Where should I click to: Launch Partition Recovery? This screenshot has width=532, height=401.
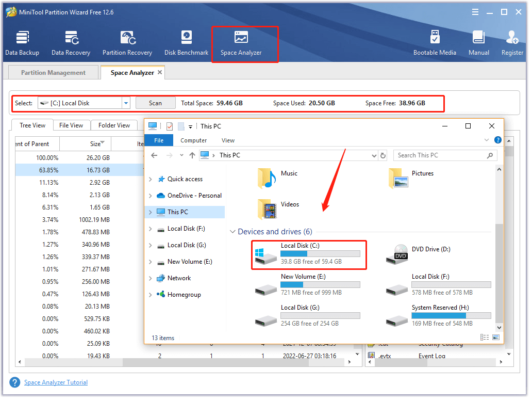[127, 41]
